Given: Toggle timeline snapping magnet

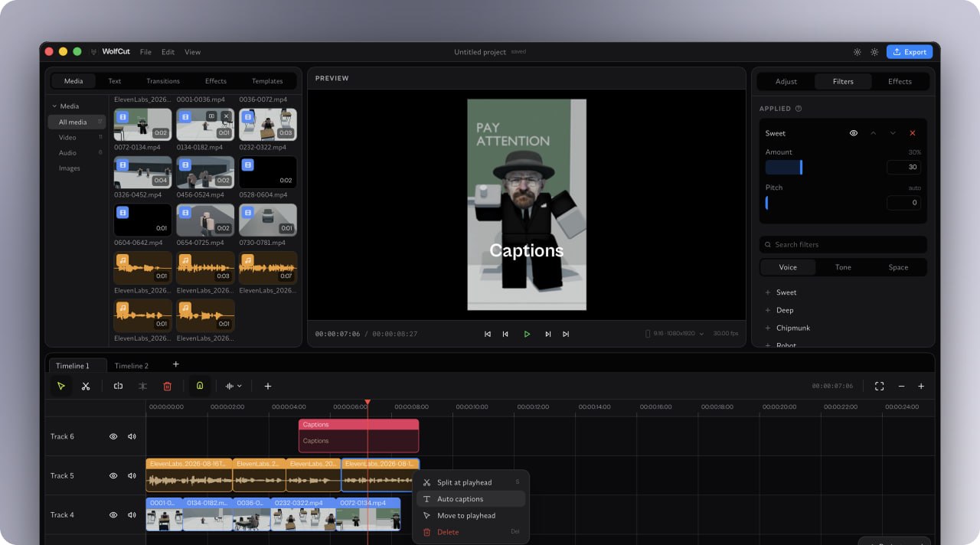Looking at the screenshot, I should (x=200, y=387).
